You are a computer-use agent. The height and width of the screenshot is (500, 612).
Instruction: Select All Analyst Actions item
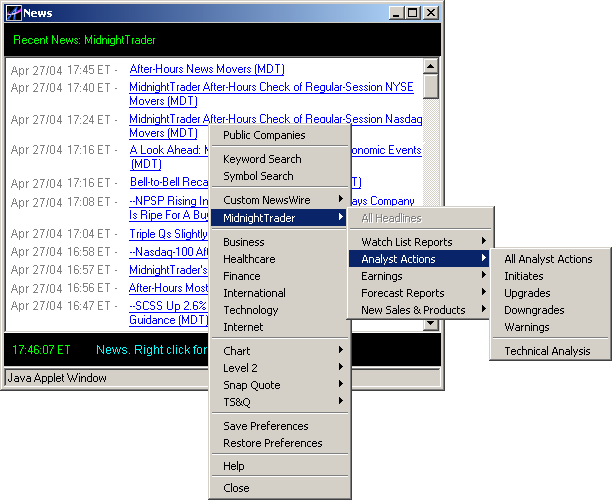548,259
